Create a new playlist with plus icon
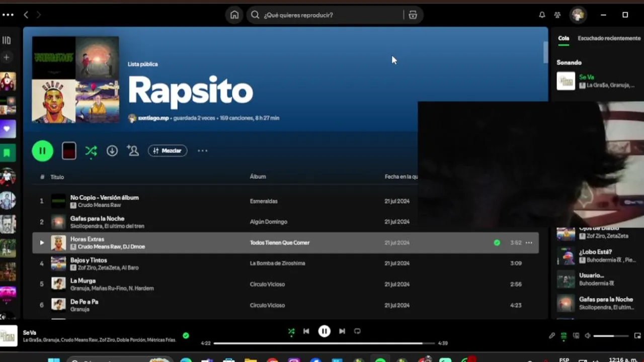Screen dimensions: 644x362 (7, 57)
